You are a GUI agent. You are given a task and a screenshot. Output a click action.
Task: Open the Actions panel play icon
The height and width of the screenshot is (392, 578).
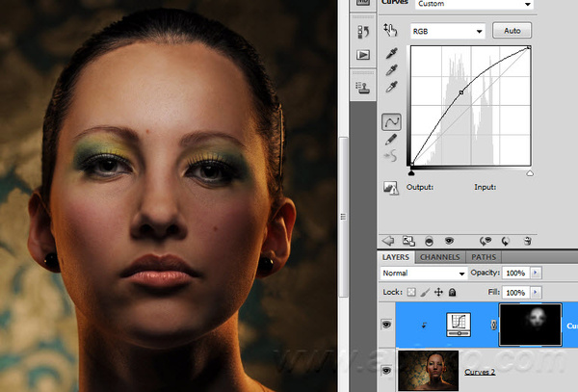[x=363, y=55]
